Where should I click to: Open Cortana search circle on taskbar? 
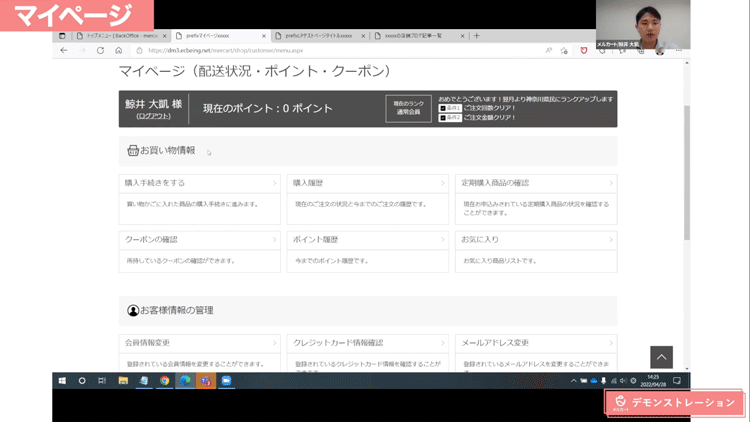coord(82,381)
